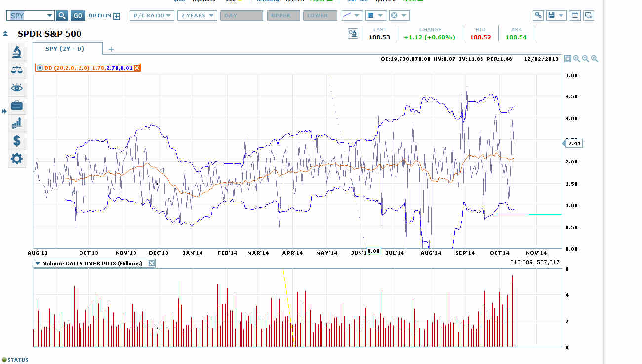Collapse the Volume CALLS OVER PUTS triangle

pos(38,264)
